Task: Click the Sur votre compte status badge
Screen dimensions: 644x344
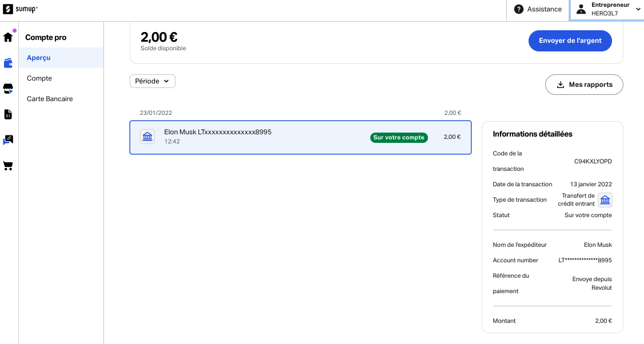Action: (x=399, y=137)
